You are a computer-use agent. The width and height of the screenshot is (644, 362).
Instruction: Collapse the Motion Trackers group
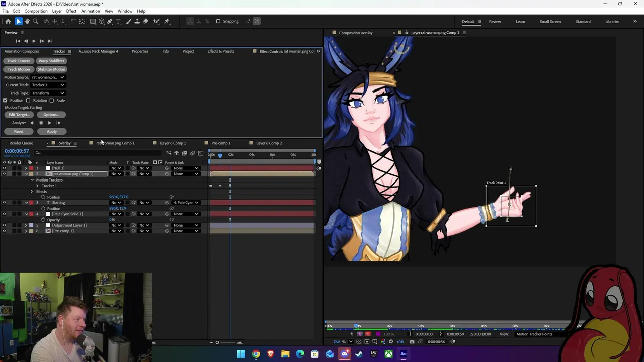pyautogui.click(x=32, y=180)
